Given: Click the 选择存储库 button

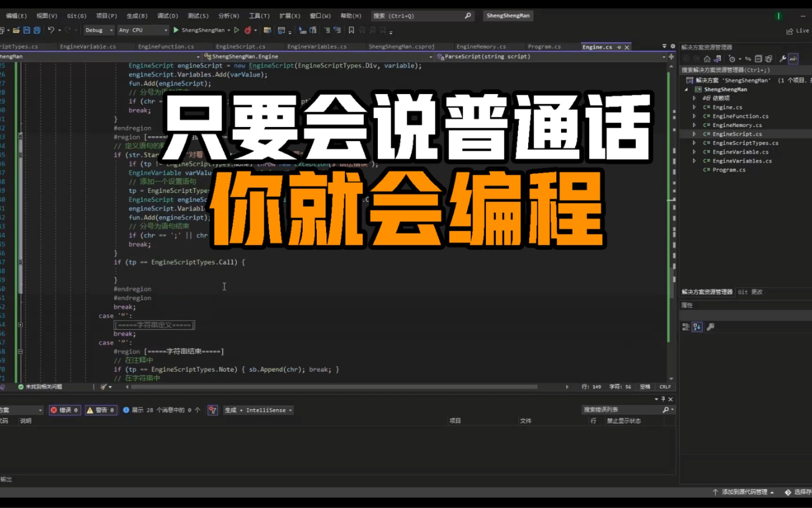Looking at the screenshot, I should [x=798, y=492].
